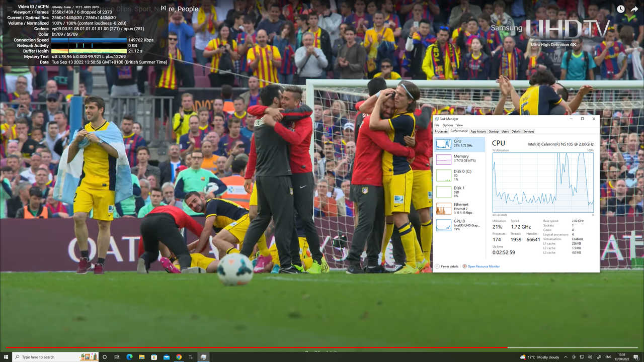Screen dimensions: 644x362
Task: Seek using the red video progress bar
Action: [x=322, y=347]
